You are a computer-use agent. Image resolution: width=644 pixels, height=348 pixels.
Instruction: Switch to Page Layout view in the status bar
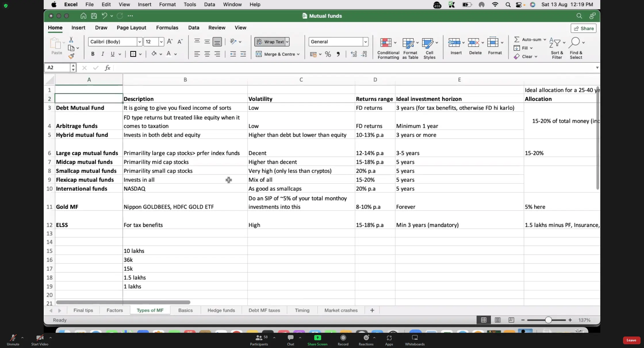497,320
